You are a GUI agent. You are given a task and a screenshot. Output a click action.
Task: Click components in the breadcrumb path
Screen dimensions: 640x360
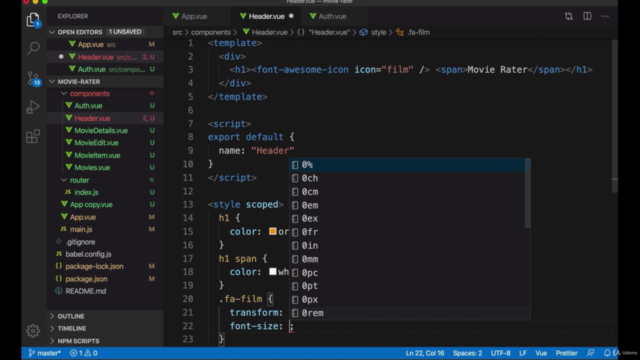click(211, 32)
